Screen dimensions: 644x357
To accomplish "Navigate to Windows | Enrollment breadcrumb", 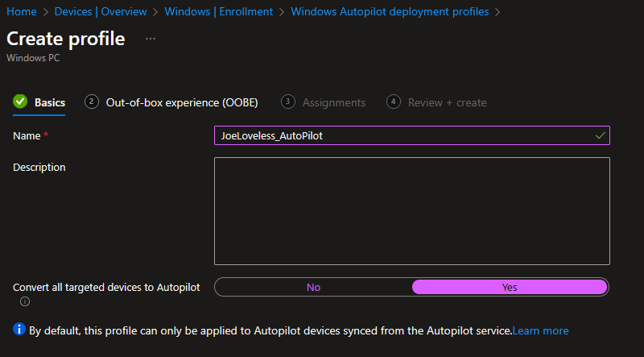I will point(219,11).
